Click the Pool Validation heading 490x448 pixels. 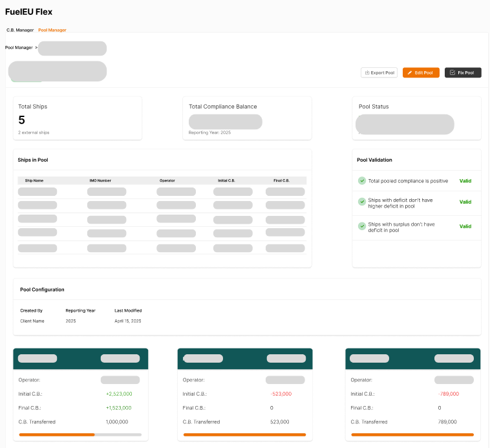[x=374, y=160]
